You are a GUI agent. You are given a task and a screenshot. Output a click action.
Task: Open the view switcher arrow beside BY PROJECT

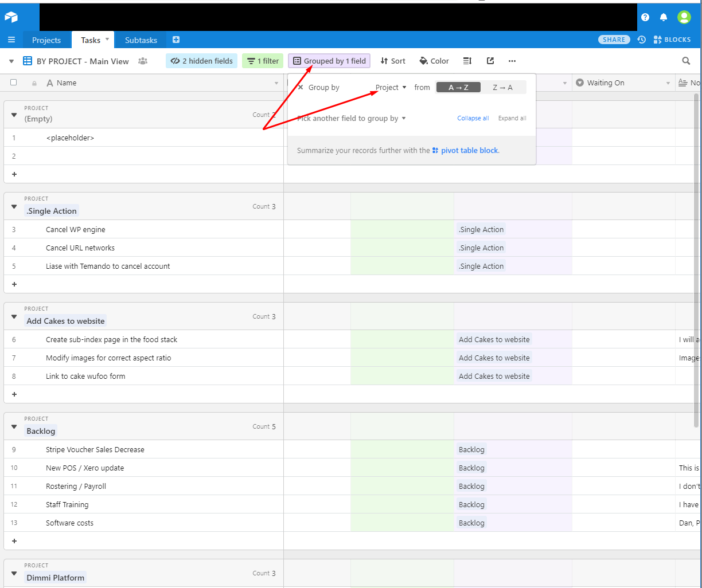(x=11, y=61)
